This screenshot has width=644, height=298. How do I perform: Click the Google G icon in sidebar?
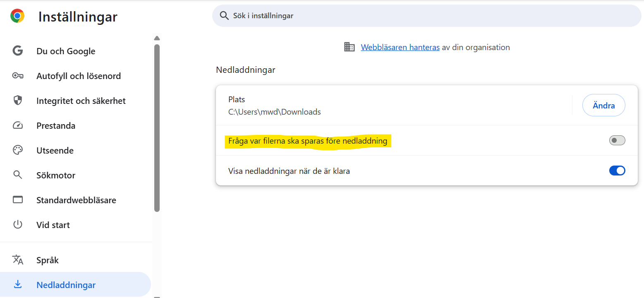[18, 51]
